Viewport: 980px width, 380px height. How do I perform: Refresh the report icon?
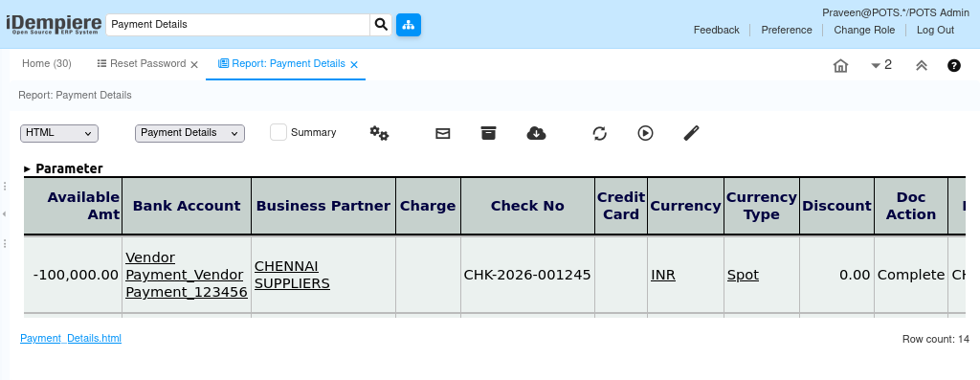point(599,133)
